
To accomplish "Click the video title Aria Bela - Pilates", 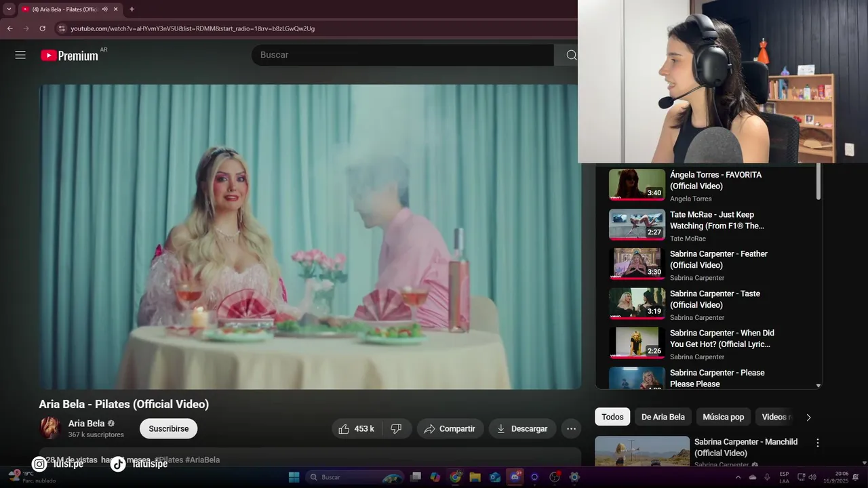I will pyautogui.click(x=123, y=404).
